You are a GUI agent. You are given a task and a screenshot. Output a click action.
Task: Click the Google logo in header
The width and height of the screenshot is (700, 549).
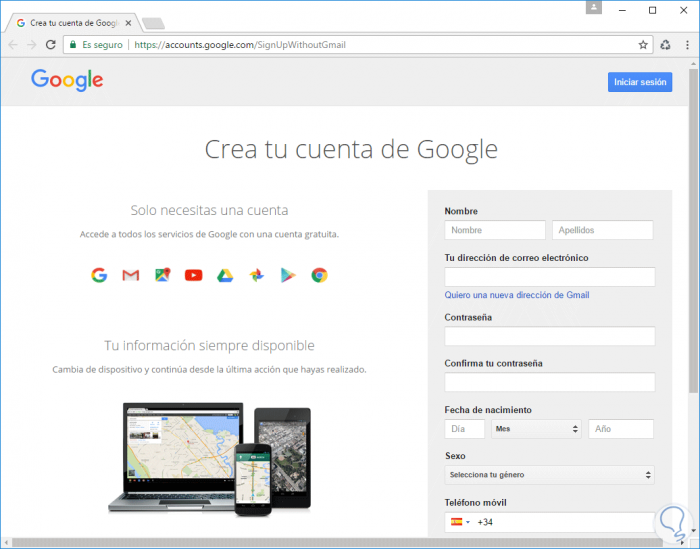[x=67, y=80]
